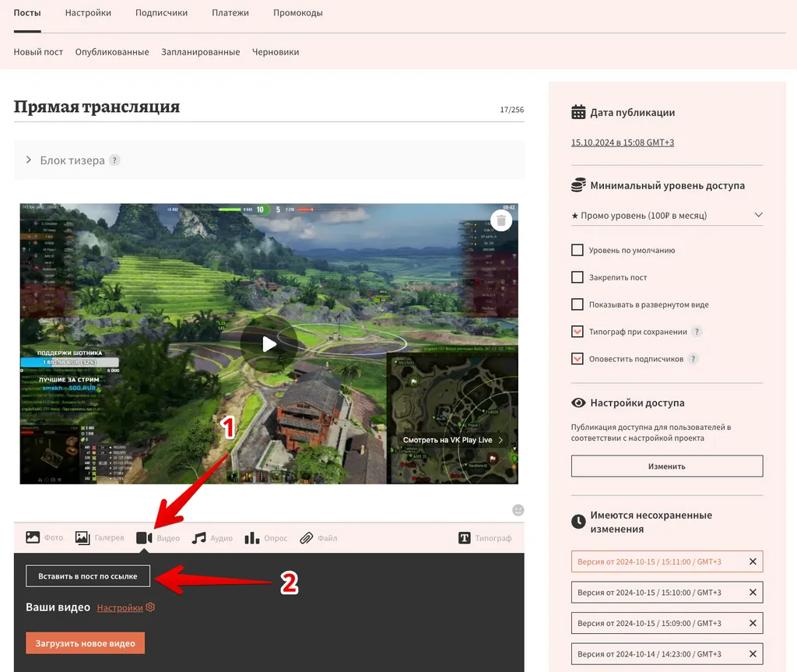Go to the Черновики sub-tab
This screenshot has height=672, width=797.
[x=276, y=51]
